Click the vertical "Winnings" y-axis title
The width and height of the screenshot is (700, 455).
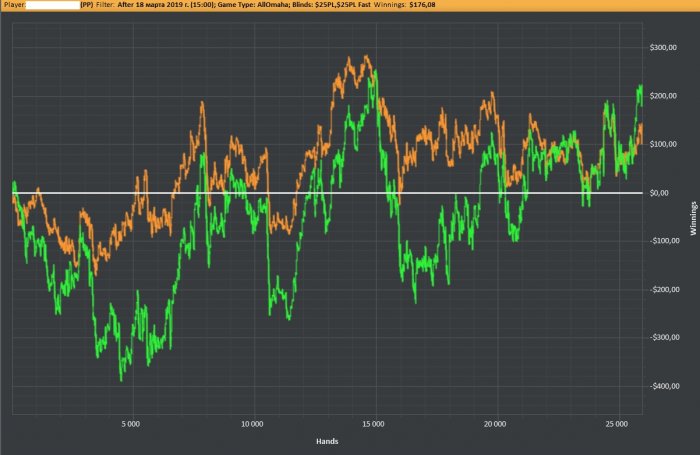[693, 218]
